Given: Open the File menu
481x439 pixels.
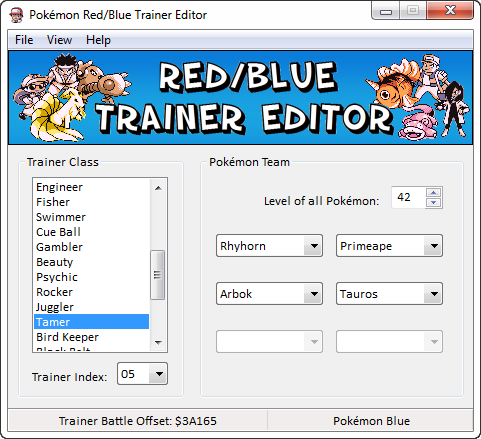Looking at the screenshot, I should [24, 40].
